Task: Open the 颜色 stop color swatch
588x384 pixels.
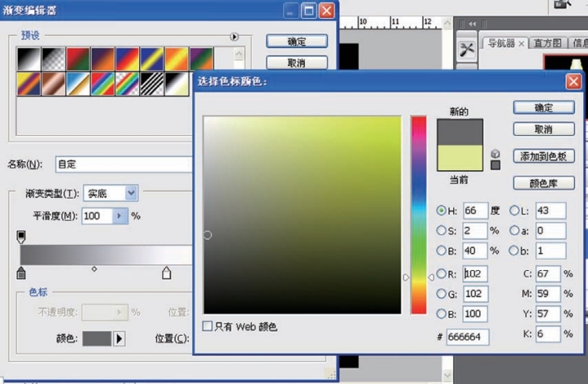Action: (x=97, y=339)
